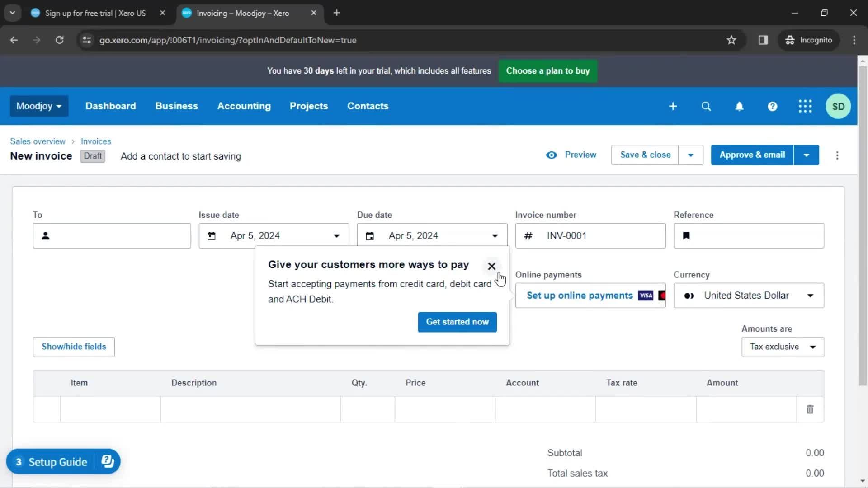Open the SD user avatar menu

point(838,106)
